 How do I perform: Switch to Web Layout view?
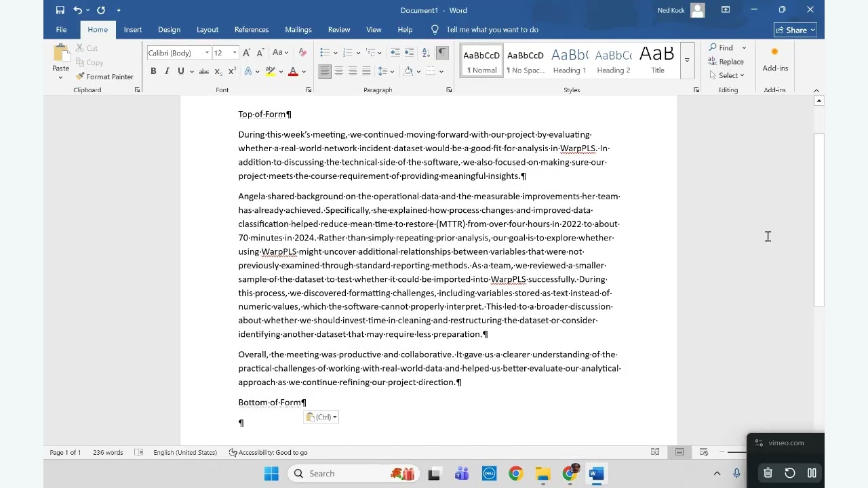704,452
